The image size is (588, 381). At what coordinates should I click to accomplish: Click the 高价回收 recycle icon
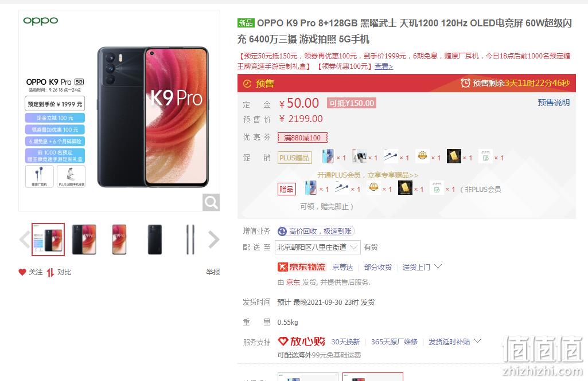[282, 231]
